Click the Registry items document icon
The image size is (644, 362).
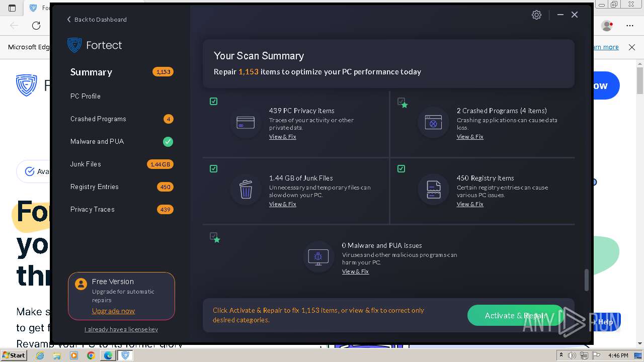tap(433, 190)
